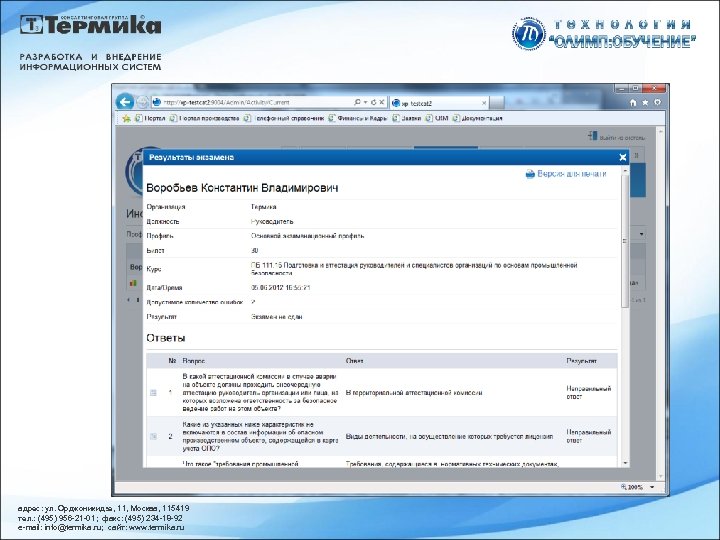The image size is (720, 540).
Task: Open the Заявки favorites bar link
Action: coord(407,118)
